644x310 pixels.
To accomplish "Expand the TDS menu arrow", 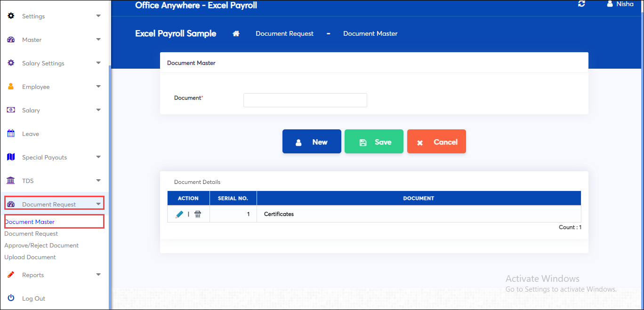I will tap(98, 181).
